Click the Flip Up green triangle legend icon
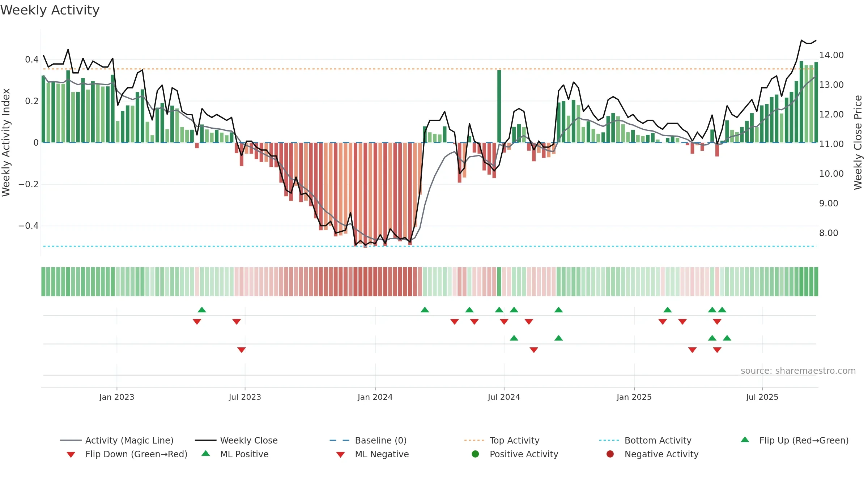Screen dimensions: 868x488 [x=745, y=440]
